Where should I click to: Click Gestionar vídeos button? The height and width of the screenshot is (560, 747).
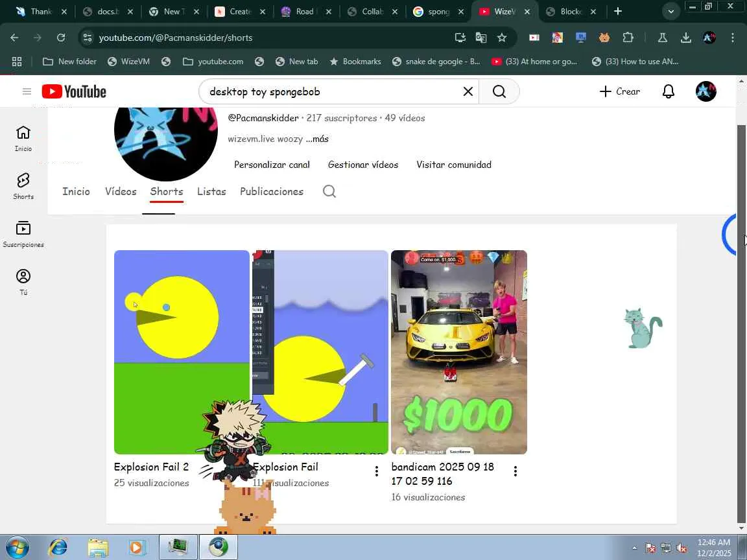coord(363,165)
